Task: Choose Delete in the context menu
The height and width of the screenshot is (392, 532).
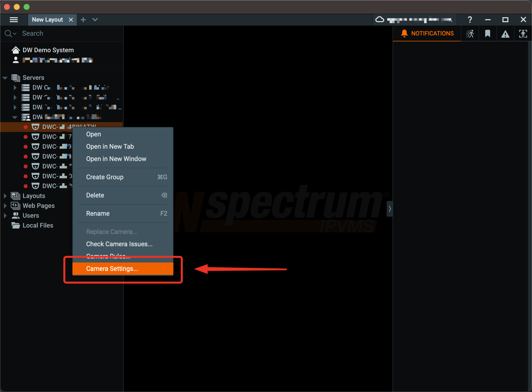Action: pyautogui.click(x=123, y=195)
